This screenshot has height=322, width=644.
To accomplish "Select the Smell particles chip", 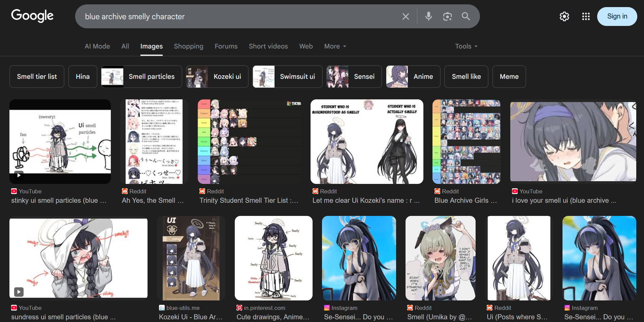I will pyautogui.click(x=141, y=76).
